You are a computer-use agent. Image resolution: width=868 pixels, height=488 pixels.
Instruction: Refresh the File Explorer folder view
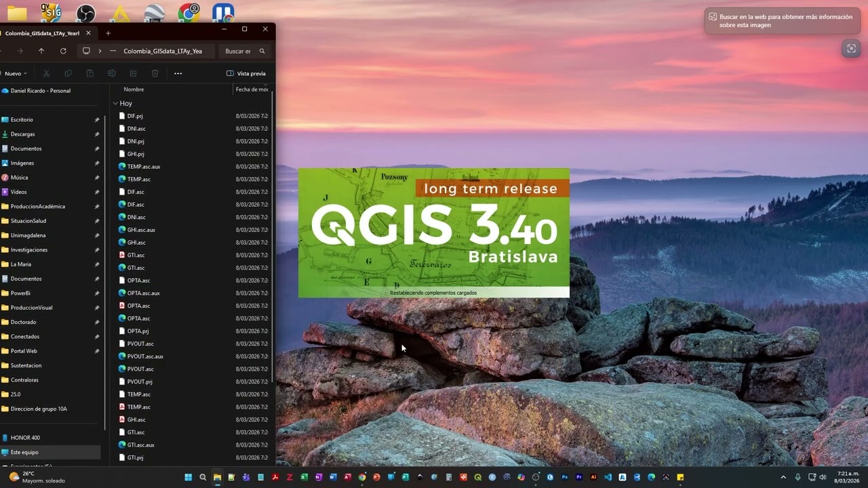point(63,51)
